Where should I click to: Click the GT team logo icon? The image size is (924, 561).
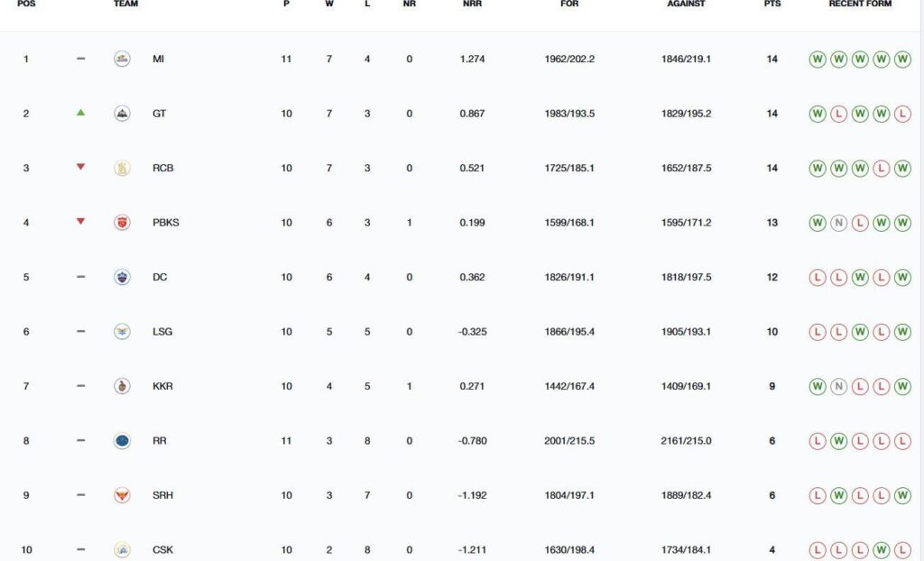(122, 114)
